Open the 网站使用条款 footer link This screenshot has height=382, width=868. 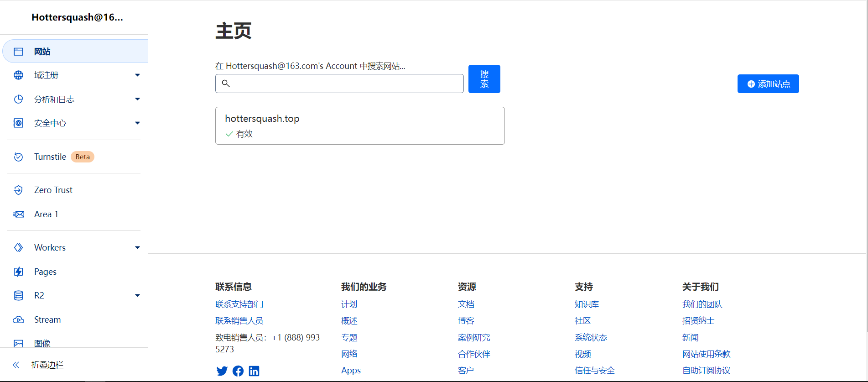[707, 354]
